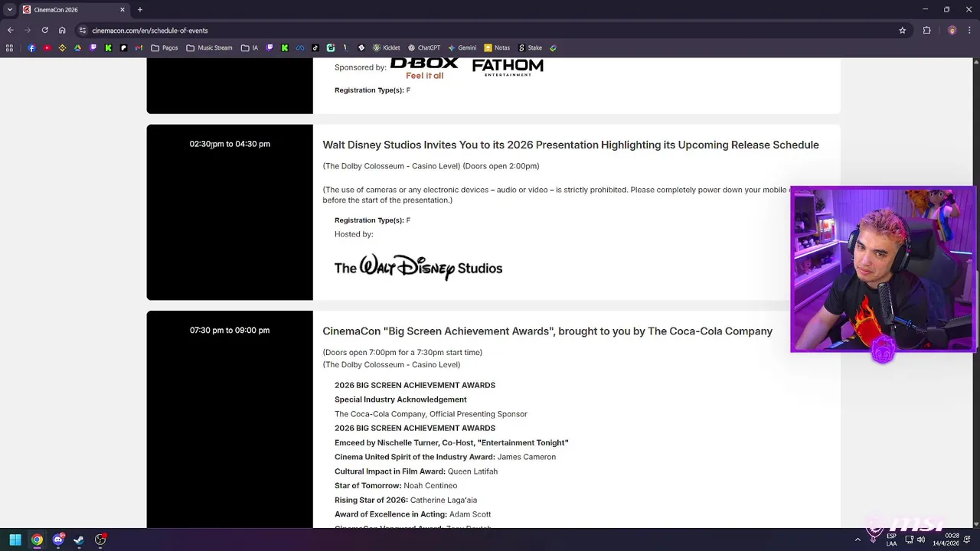Open the Stake bookmark

530,47
